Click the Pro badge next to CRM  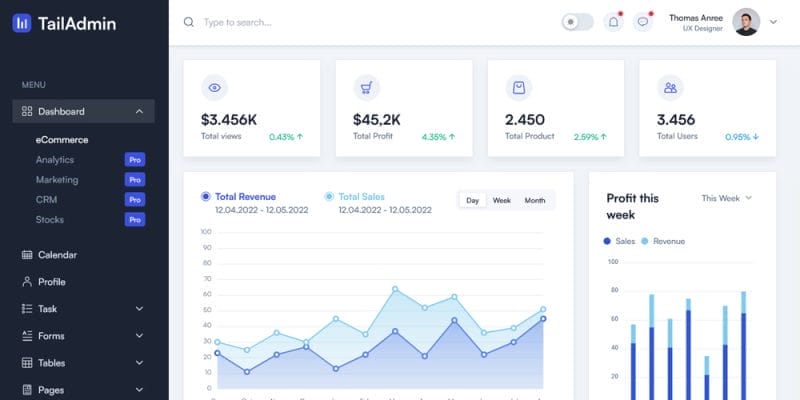[x=135, y=199]
